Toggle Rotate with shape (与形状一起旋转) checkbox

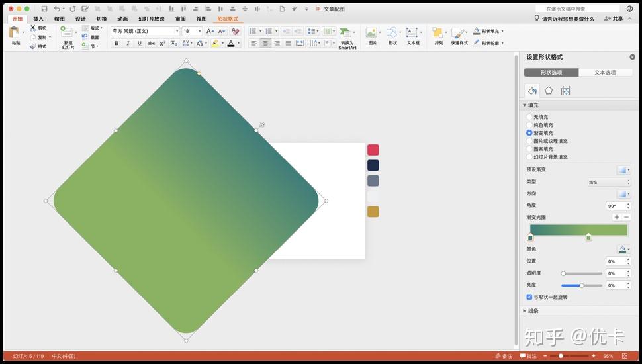[529, 297]
